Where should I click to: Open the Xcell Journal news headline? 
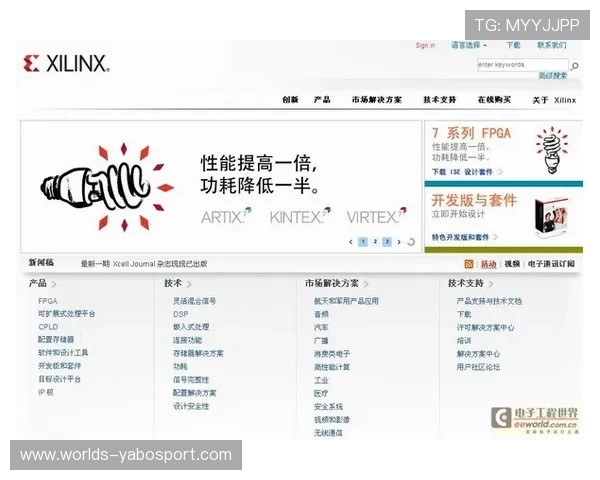144,264
